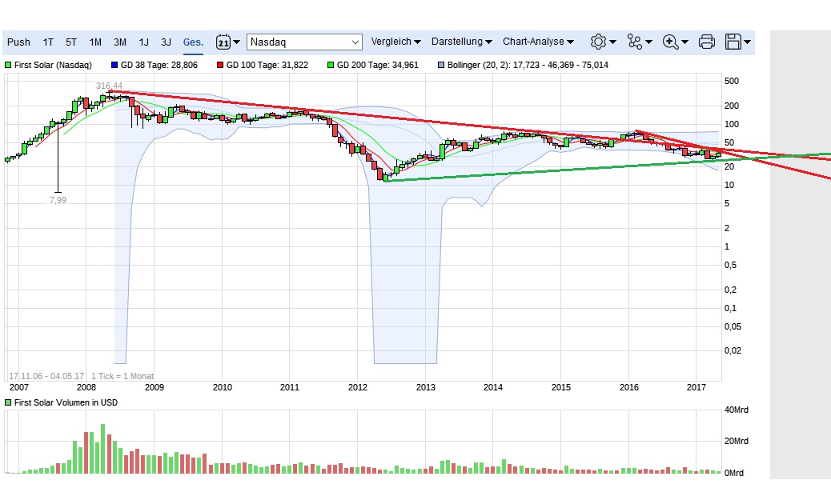Click the Push button
This screenshot has height=504, width=831.
18,42
